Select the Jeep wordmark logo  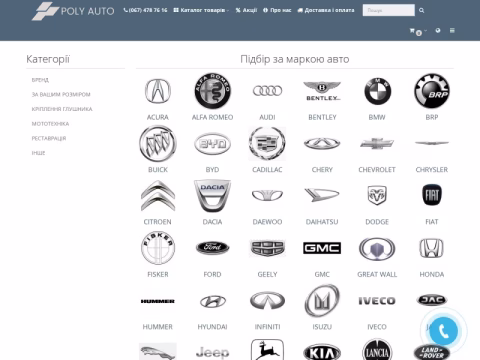pos(212,352)
